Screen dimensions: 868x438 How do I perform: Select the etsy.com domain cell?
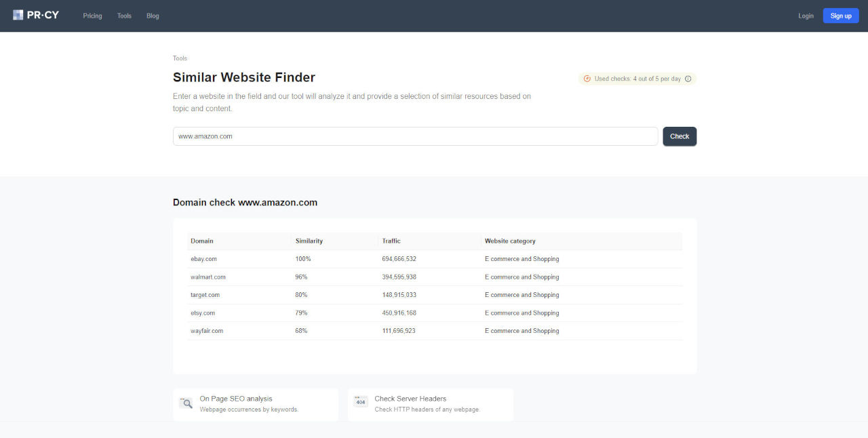coord(203,313)
